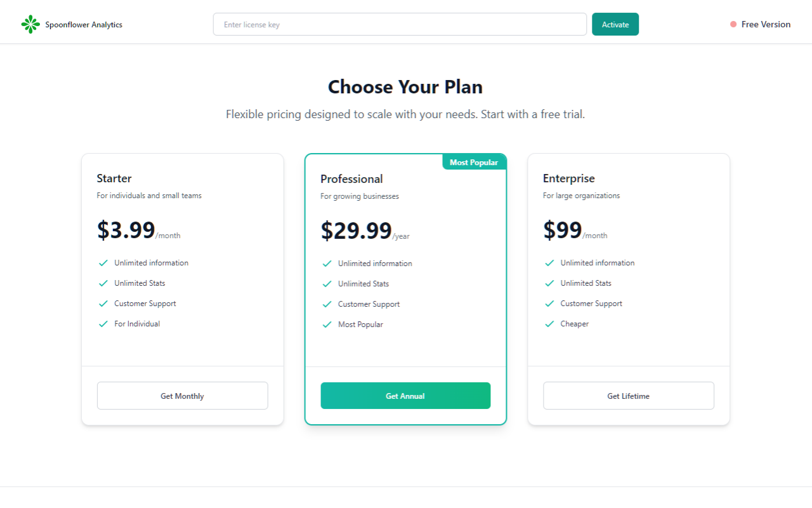Click the Activate button
812x508 pixels.
click(615, 24)
